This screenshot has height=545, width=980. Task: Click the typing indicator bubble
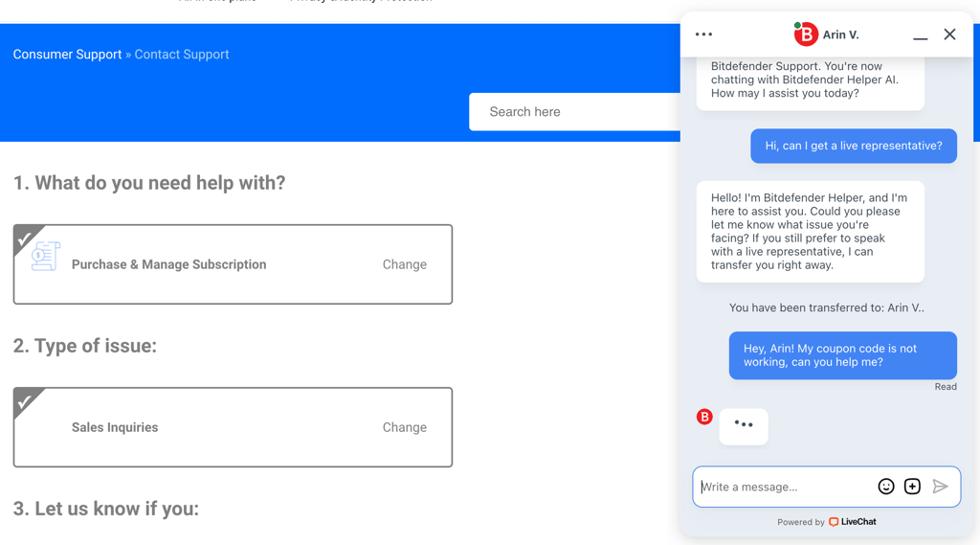(743, 427)
